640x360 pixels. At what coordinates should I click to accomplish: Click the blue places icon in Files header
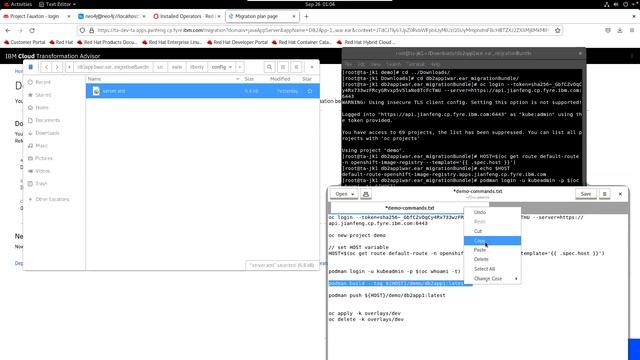tap(31, 67)
